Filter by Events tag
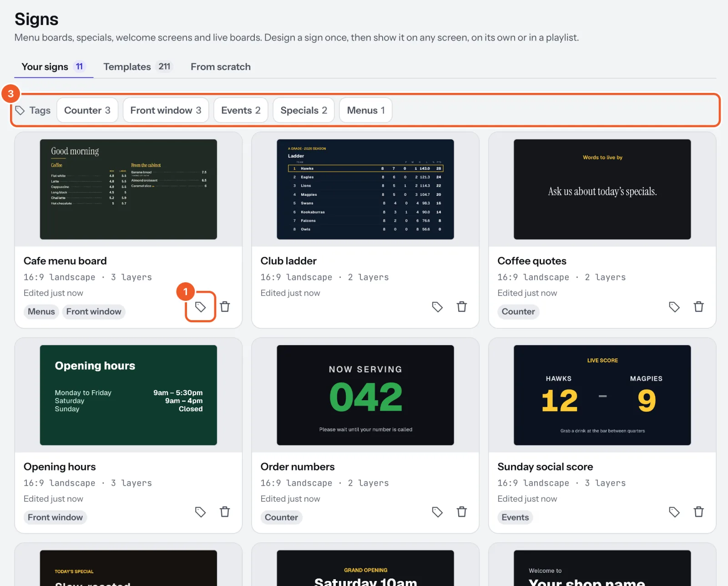728x586 pixels. (241, 110)
